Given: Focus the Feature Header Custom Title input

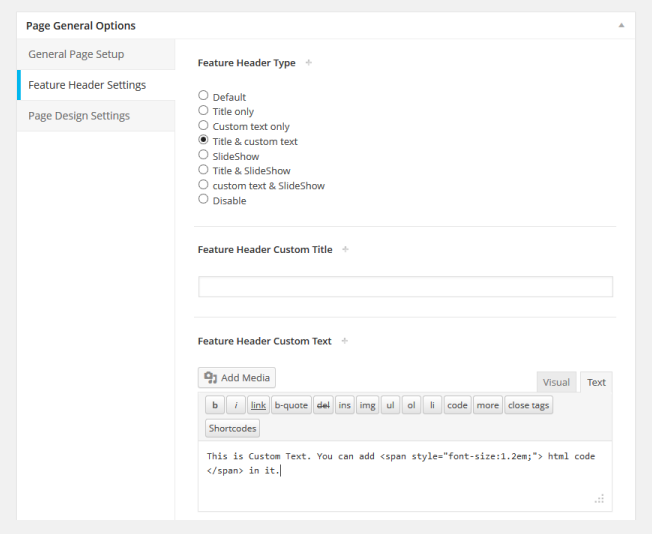Looking at the screenshot, I should pyautogui.click(x=405, y=287).
